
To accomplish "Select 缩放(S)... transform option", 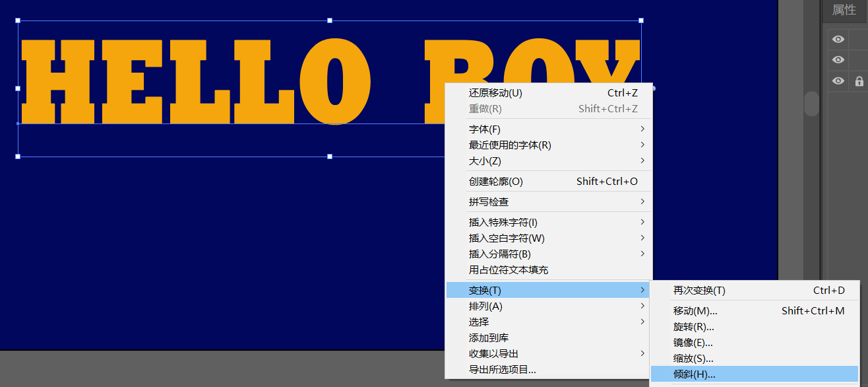I will 755,359.
